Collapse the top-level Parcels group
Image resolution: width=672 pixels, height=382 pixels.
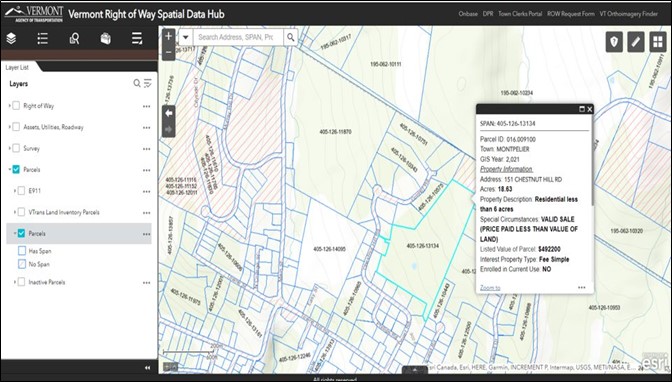click(9, 169)
